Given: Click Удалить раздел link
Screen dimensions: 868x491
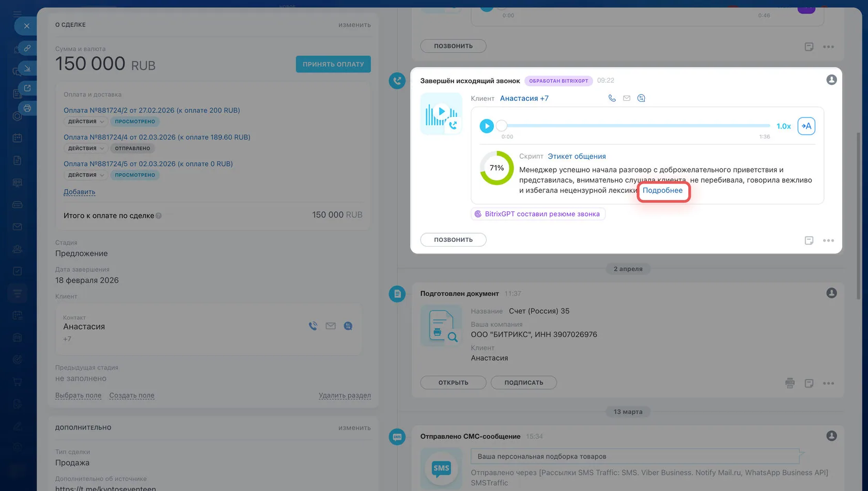Looking at the screenshot, I should tap(345, 395).
